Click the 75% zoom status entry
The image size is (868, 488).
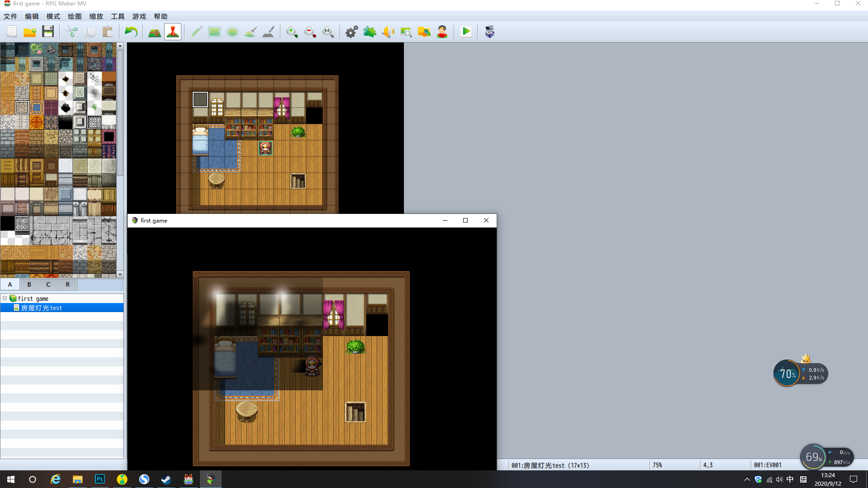(658, 465)
